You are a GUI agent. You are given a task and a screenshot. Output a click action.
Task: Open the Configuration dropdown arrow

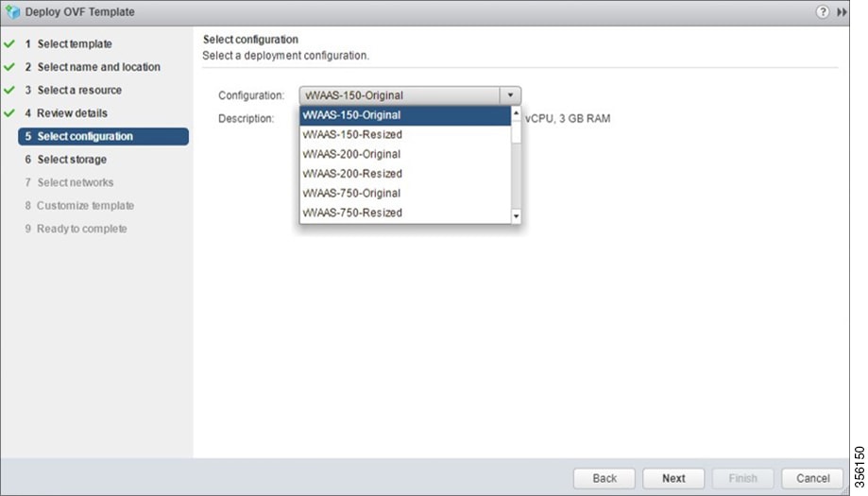(510, 95)
